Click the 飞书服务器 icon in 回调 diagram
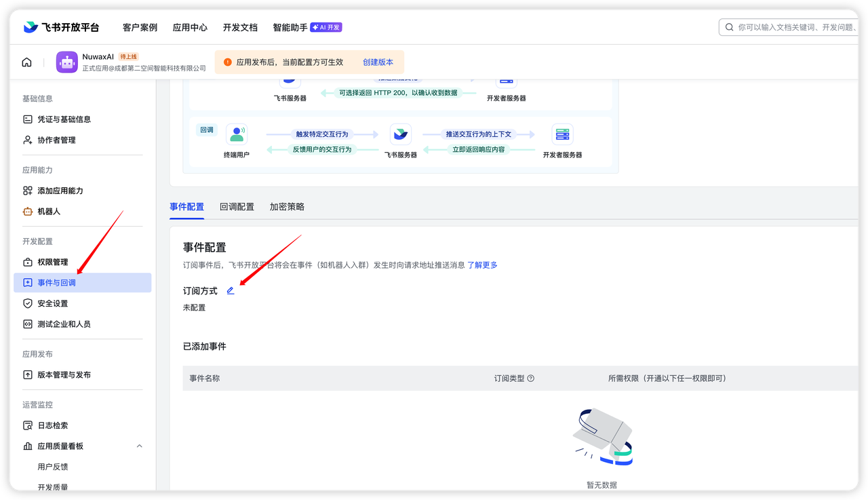The width and height of the screenshot is (868, 500). coord(401,134)
